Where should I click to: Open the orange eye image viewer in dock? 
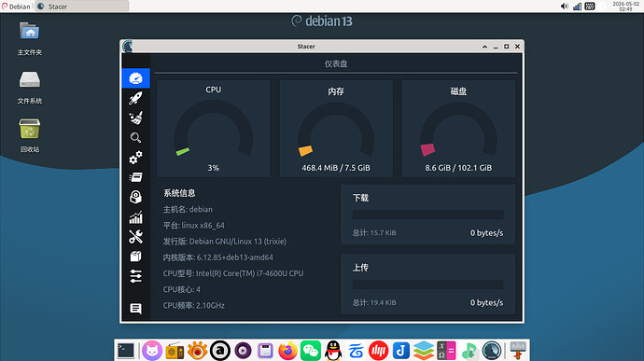(198, 351)
